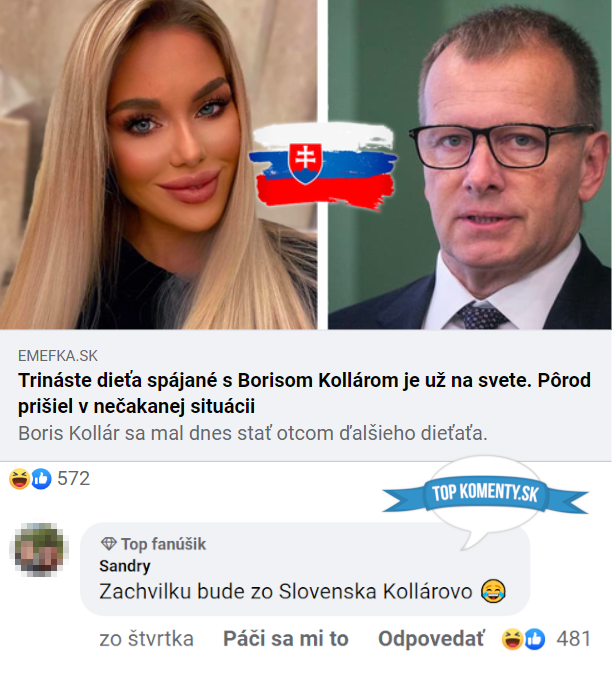This screenshot has width=612, height=677.
Task: Like the comment with 'Páči sa mi to'
Action: tap(285, 639)
